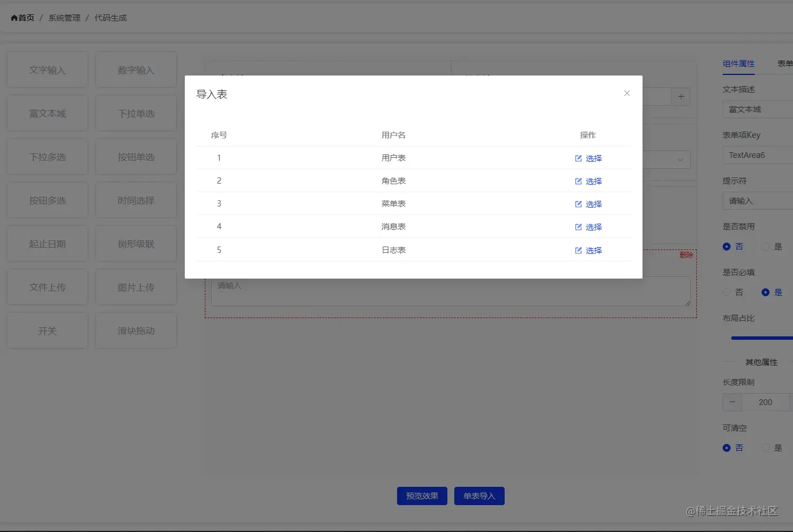Add 按钮多选 component
The image size is (793, 532).
(x=47, y=200)
